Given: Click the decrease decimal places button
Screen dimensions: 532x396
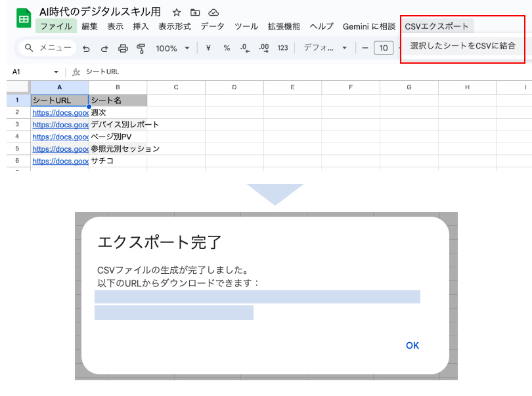Looking at the screenshot, I should pyautogui.click(x=244, y=48).
